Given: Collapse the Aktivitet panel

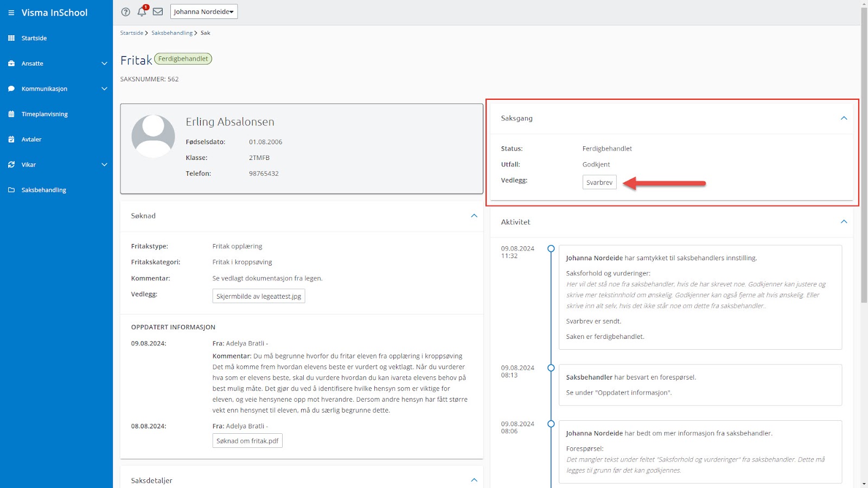Looking at the screenshot, I should tap(844, 222).
